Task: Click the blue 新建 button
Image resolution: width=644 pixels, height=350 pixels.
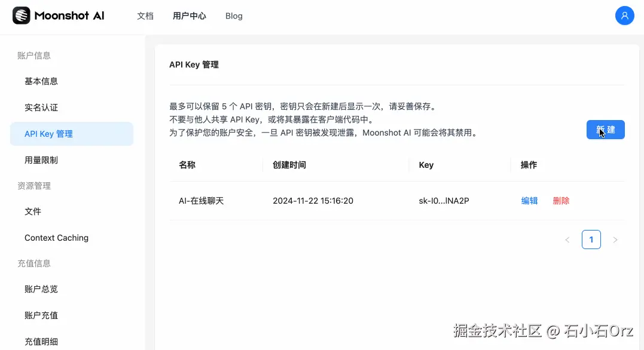Action: pyautogui.click(x=605, y=130)
